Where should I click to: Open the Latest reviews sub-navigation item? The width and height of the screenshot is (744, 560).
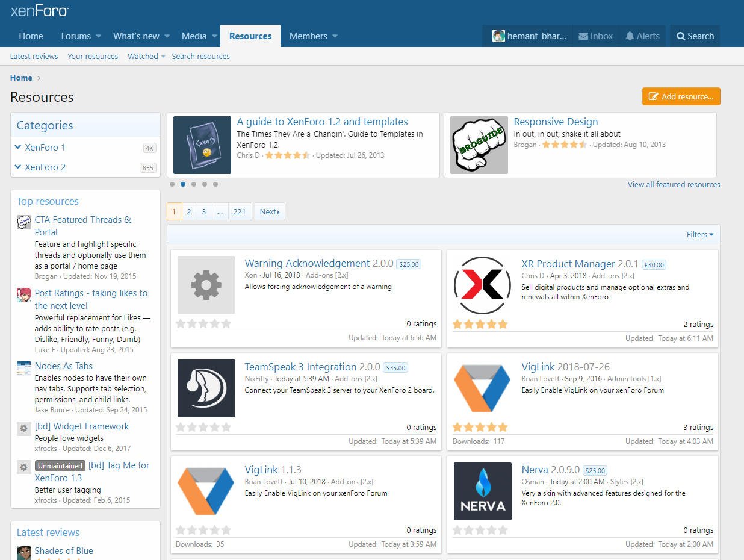click(x=34, y=57)
